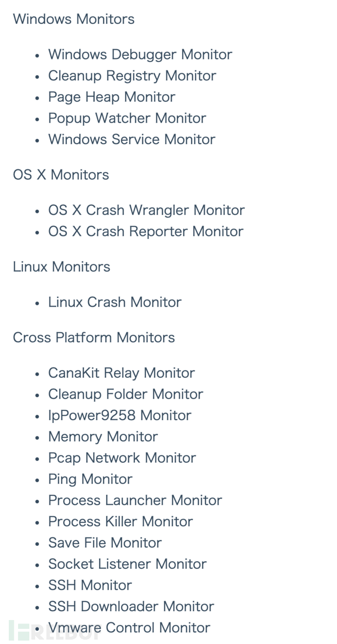337x644 pixels.
Task: Click the Cleanup Registry Monitor entry
Action: pyautogui.click(x=132, y=76)
